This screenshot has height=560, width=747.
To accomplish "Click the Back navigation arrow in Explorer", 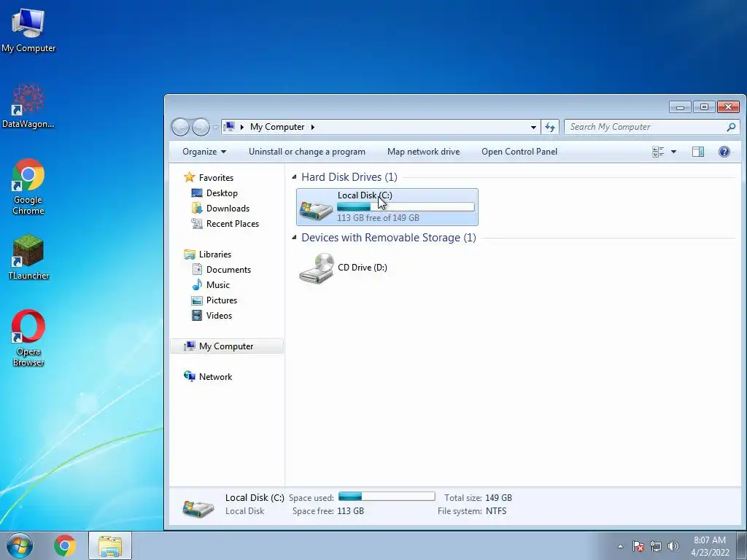I will click(181, 127).
